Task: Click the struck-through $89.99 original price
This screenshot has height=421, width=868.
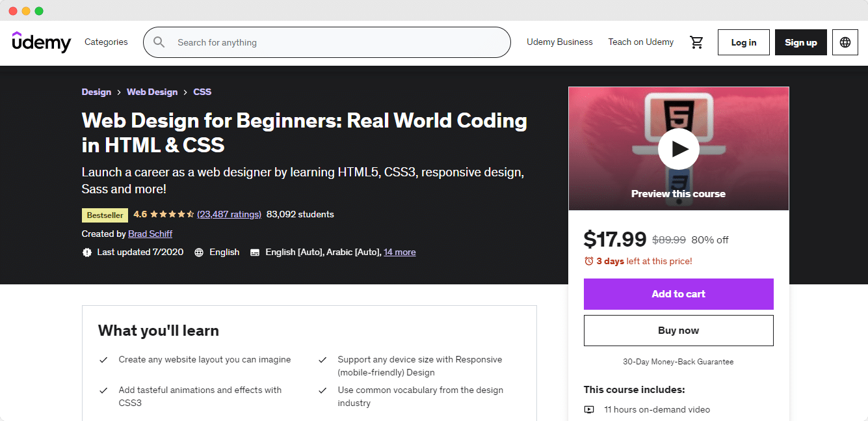Action: pos(669,240)
